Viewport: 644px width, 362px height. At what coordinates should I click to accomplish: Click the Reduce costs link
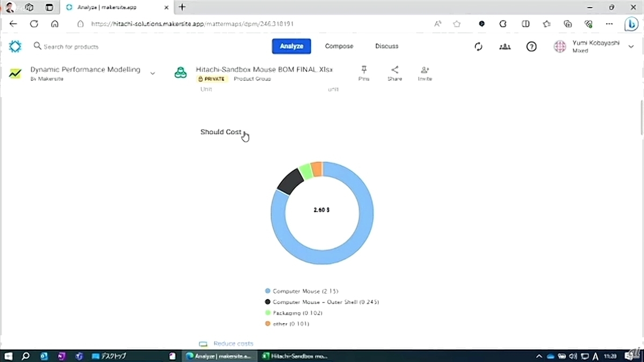[233, 344]
